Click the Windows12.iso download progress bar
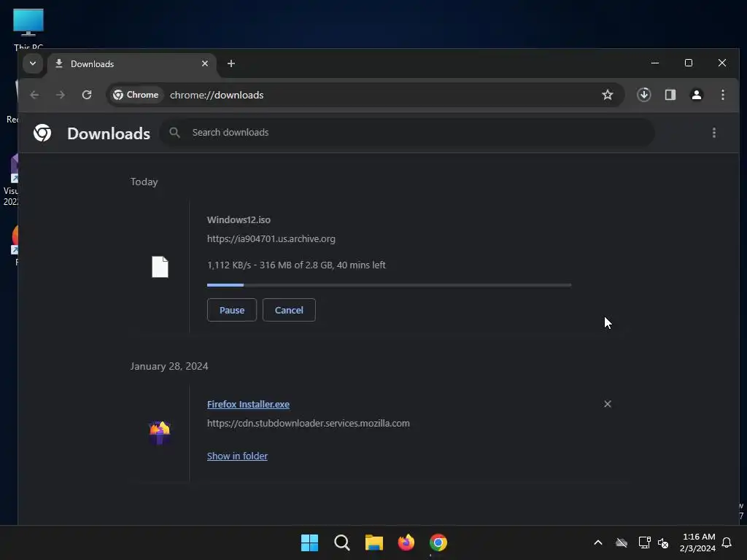The image size is (747, 560). coord(390,285)
